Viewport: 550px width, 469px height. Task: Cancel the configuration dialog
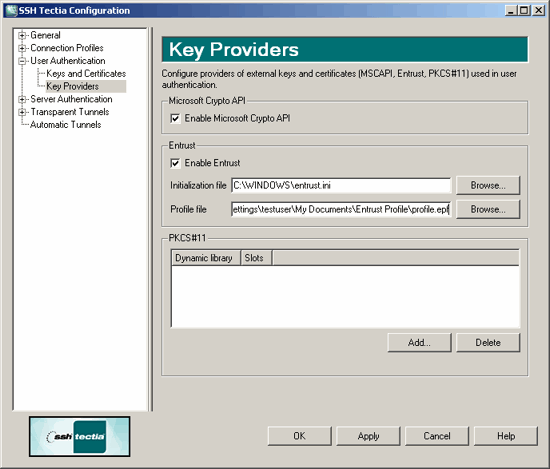[x=437, y=436]
